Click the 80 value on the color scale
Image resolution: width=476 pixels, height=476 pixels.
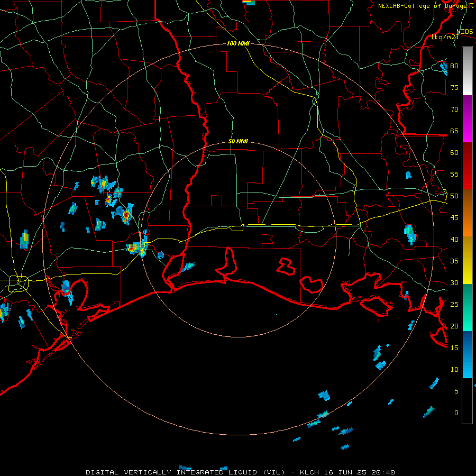pos(454,66)
